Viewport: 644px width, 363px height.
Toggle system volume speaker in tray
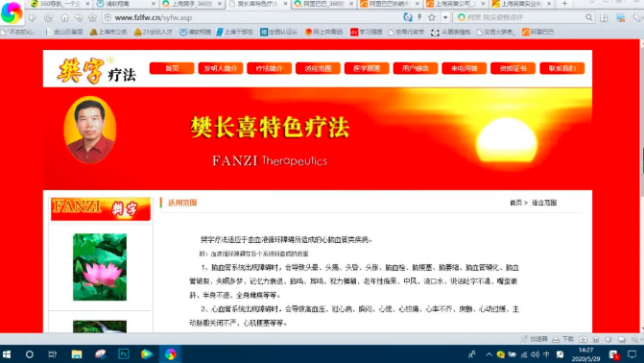[x=535, y=354]
